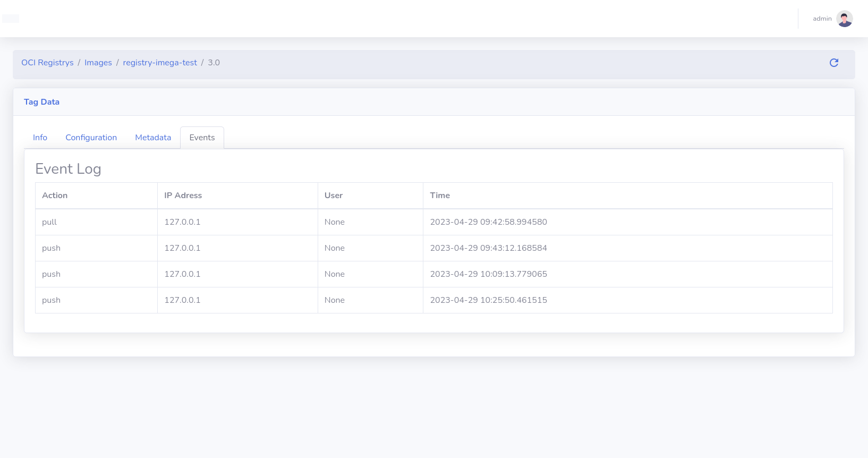868x458 pixels.
Task: Select the Metadata tab
Action: [x=153, y=138]
